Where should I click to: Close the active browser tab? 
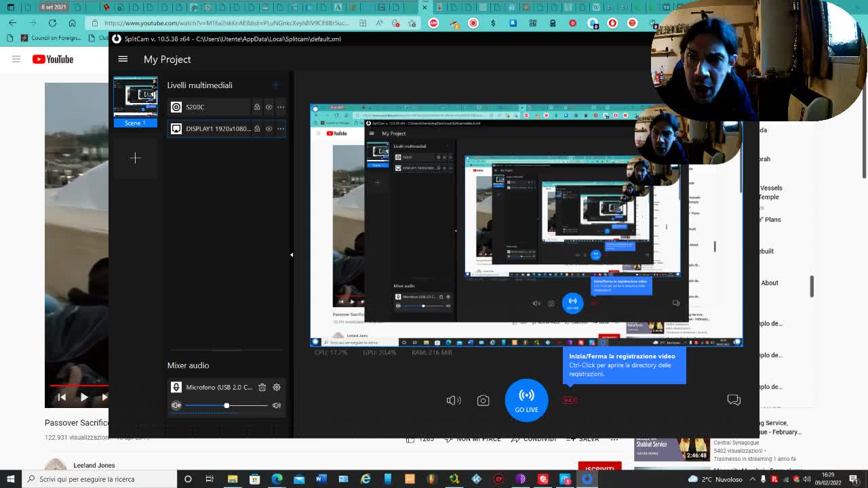coord(425,7)
